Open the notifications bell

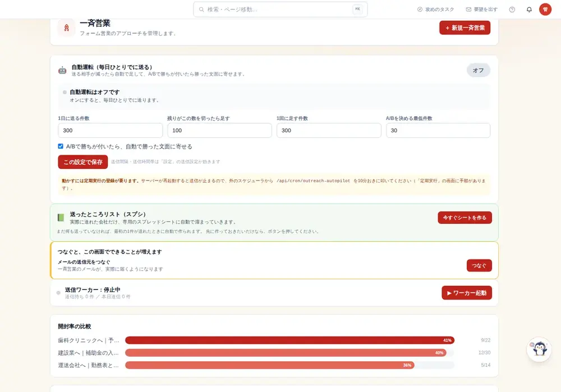(529, 10)
